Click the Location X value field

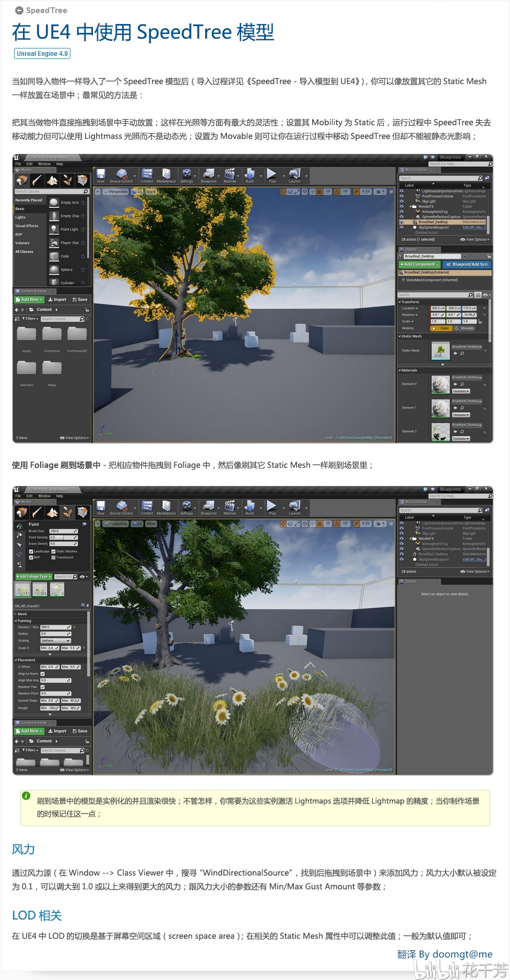point(438,308)
